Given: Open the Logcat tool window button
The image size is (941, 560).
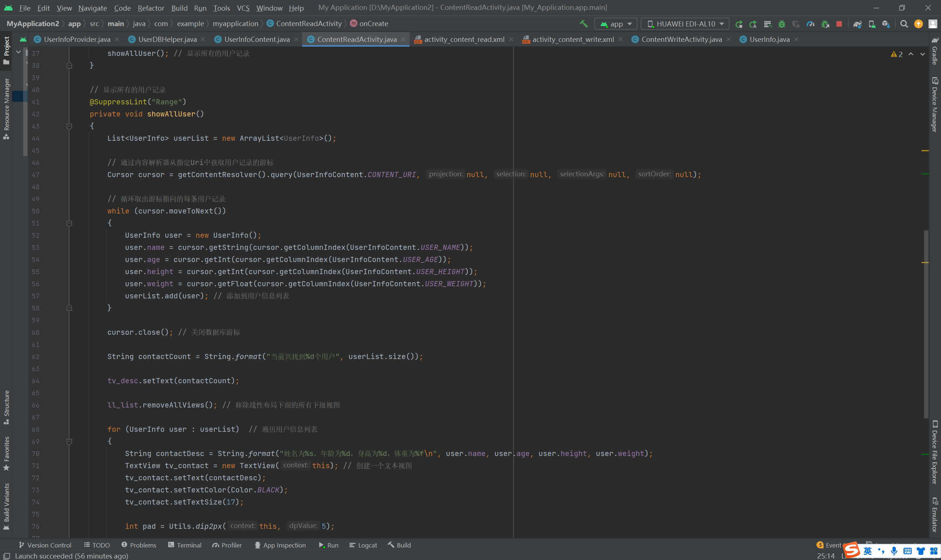Looking at the screenshot, I should tap(363, 545).
